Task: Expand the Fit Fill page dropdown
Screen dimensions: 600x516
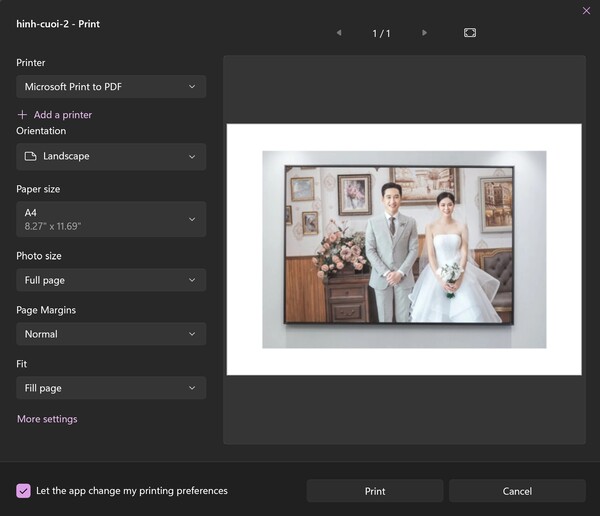Action: coord(111,388)
